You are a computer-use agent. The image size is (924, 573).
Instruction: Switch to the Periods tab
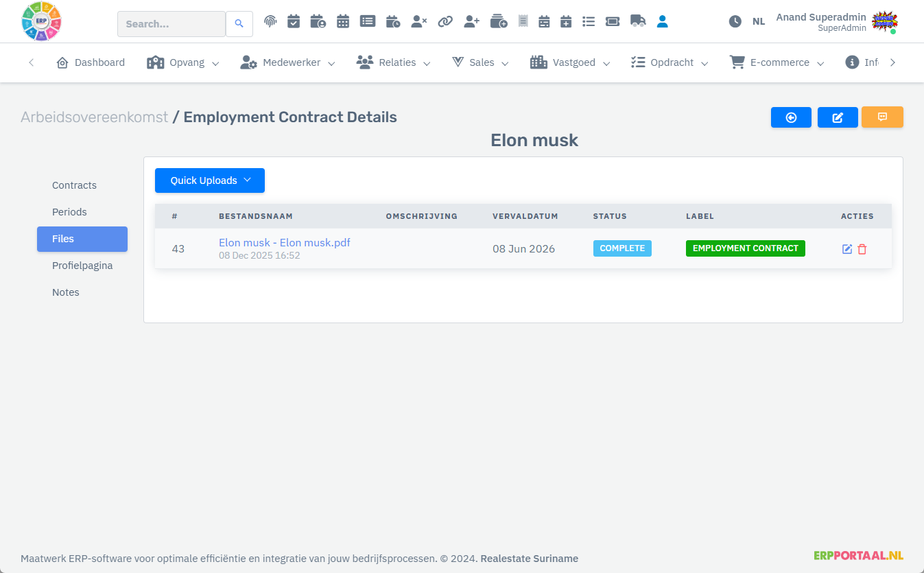[69, 212]
